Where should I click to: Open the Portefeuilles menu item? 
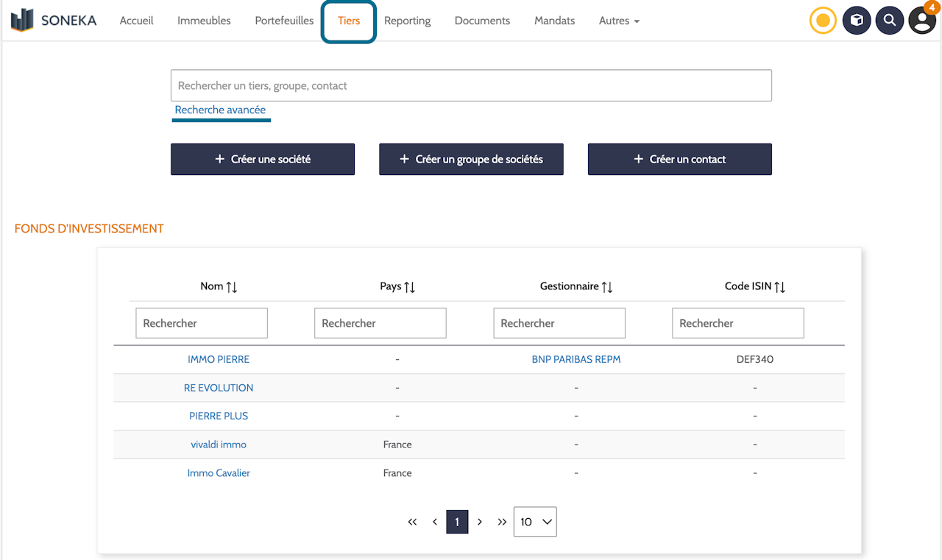click(x=284, y=21)
